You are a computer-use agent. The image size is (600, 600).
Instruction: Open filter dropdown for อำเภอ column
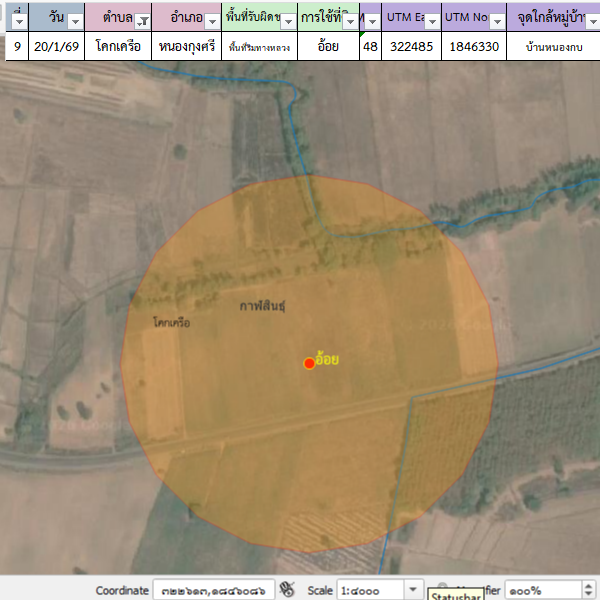tap(211, 21)
